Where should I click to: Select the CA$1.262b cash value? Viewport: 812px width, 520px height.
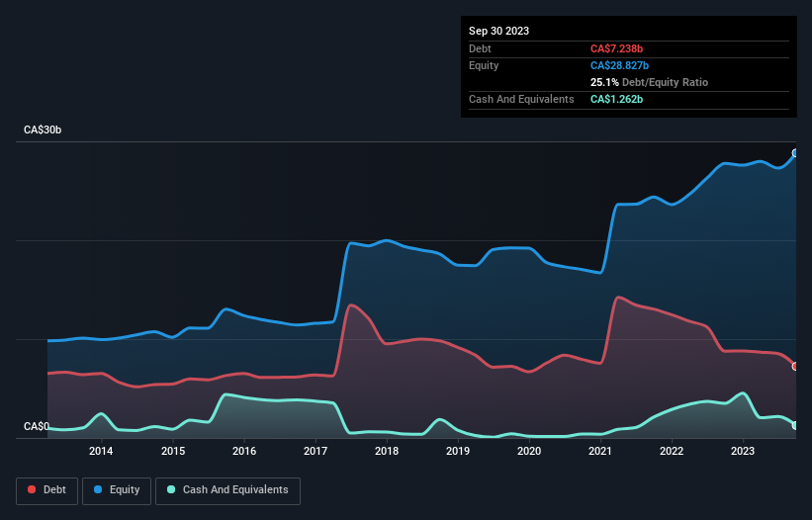(x=616, y=99)
